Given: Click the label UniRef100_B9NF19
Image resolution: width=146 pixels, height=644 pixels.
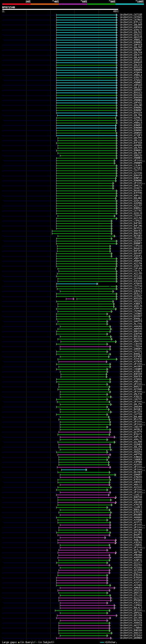Looking at the screenshot, I should pyautogui.click(x=131, y=178).
